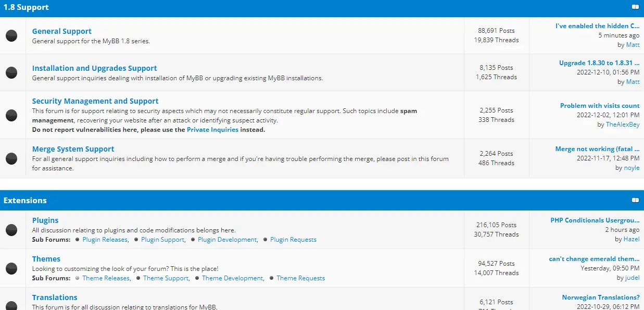View TheAlexBey's user profile
The image size is (644, 310).
623,125
